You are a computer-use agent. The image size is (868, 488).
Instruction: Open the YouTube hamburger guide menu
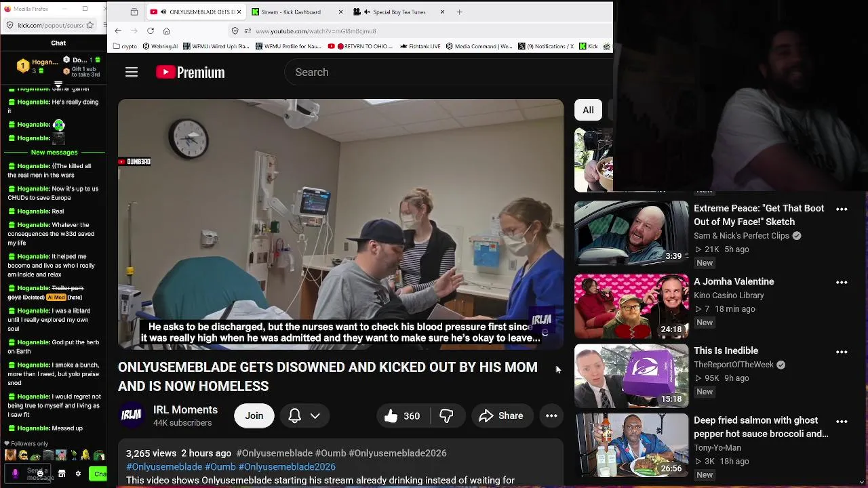click(x=132, y=72)
